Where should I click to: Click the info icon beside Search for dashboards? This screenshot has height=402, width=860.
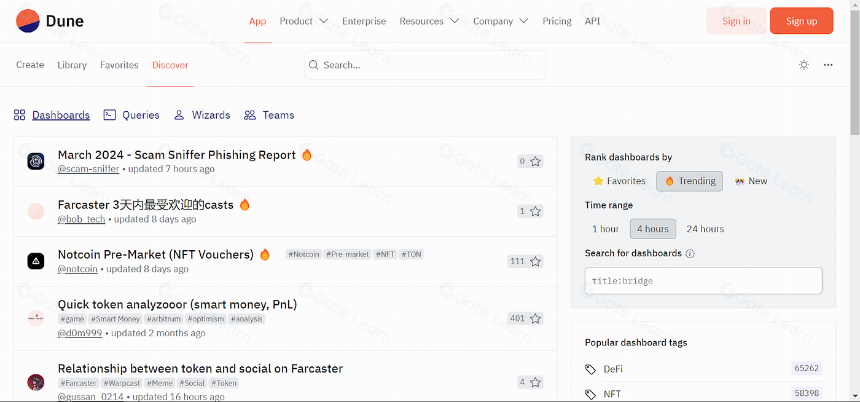click(690, 253)
